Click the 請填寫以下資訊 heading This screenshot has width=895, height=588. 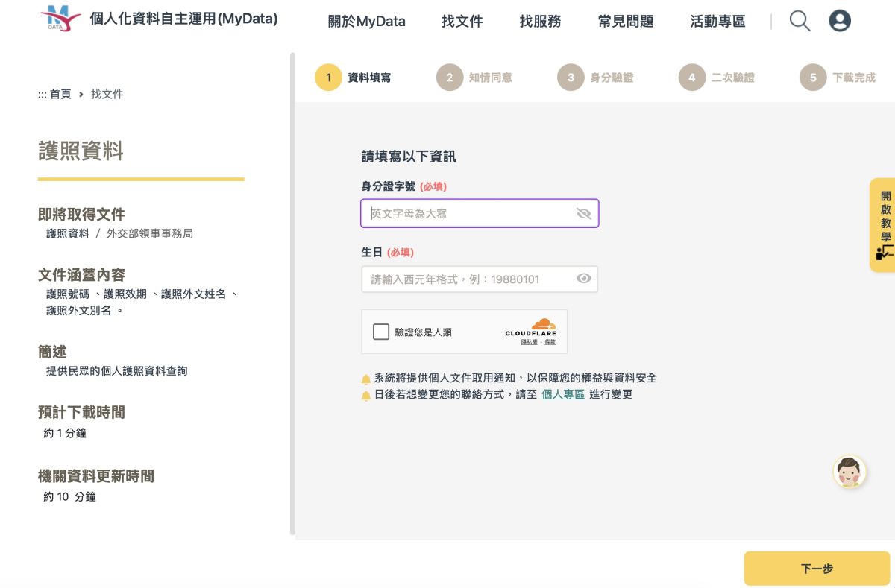pos(409,157)
